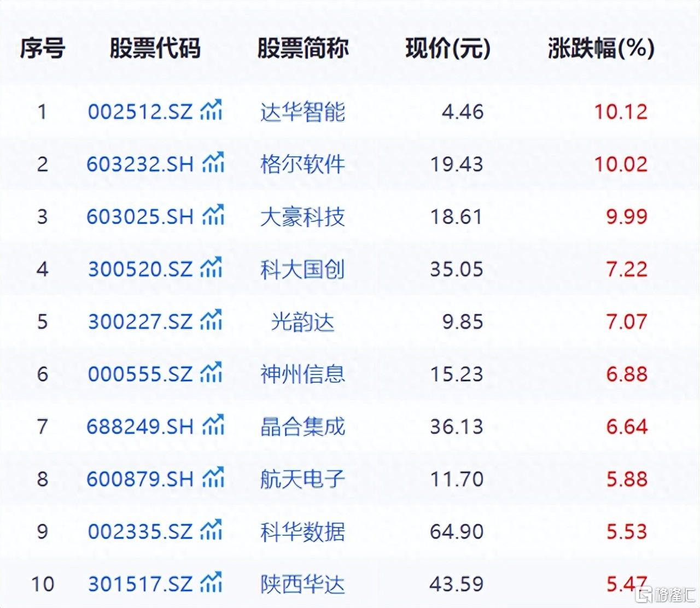Click stock name 格尔软件
This screenshot has height=608, width=700.
(302, 165)
